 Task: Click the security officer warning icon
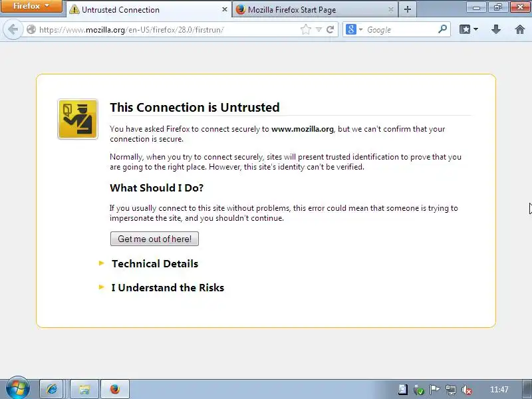[x=78, y=119]
